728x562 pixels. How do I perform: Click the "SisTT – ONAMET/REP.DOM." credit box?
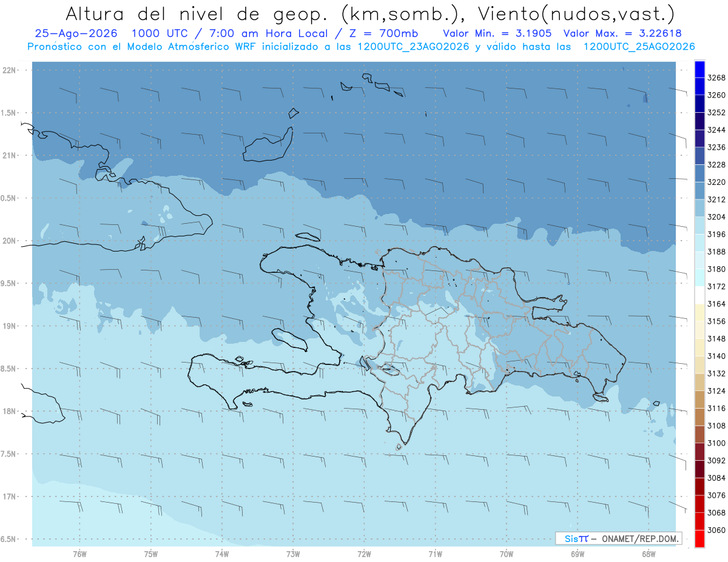[618, 538]
